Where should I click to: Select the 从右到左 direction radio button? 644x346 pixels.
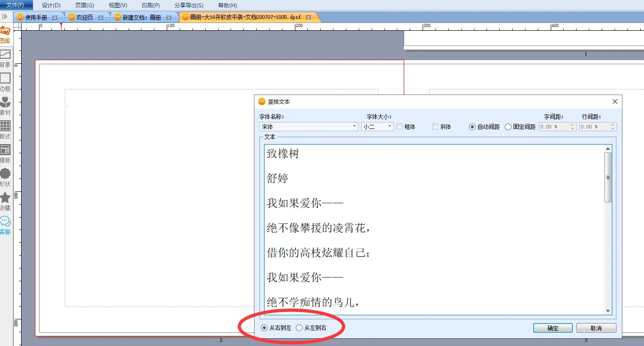tap(264, 328)
